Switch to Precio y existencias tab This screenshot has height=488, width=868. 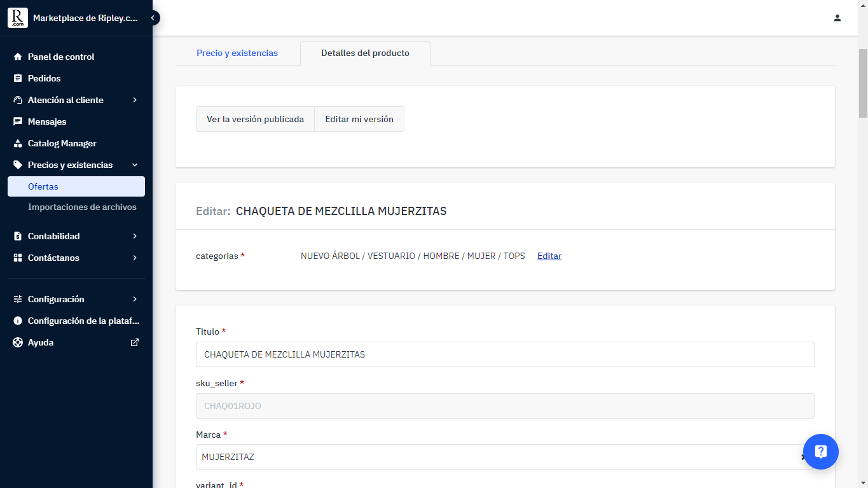(x=237, y=53)
